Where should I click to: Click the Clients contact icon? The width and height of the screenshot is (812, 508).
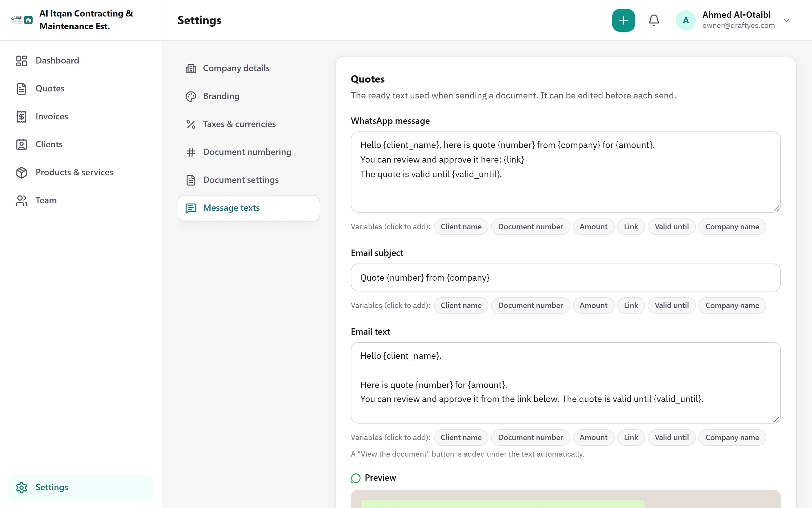tap(22, 144)
